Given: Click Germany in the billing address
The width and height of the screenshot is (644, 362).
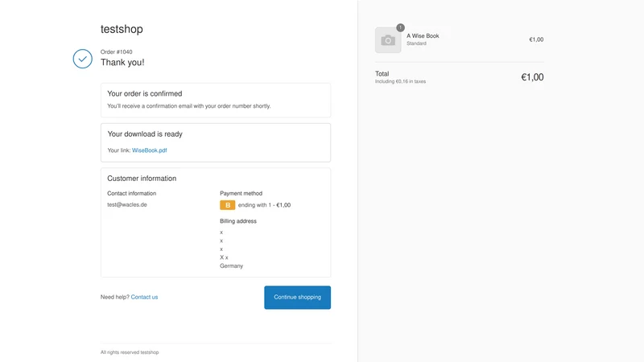Looking at the screenshot, I should coord(231,266).
